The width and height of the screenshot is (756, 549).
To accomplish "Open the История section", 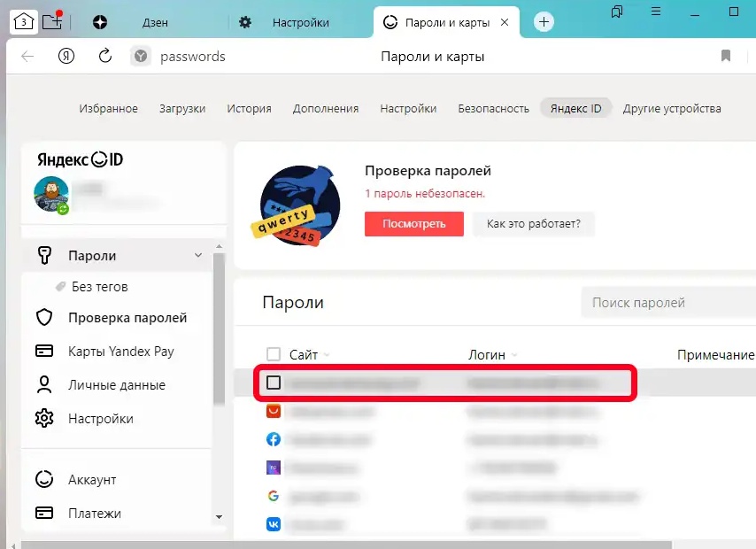I will pos(250,109).
